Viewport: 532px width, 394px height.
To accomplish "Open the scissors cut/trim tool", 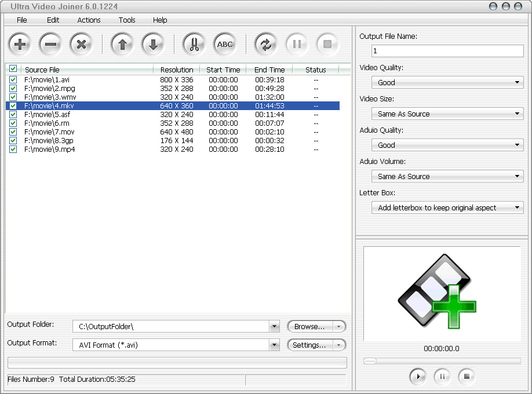I will coord(194,44).
